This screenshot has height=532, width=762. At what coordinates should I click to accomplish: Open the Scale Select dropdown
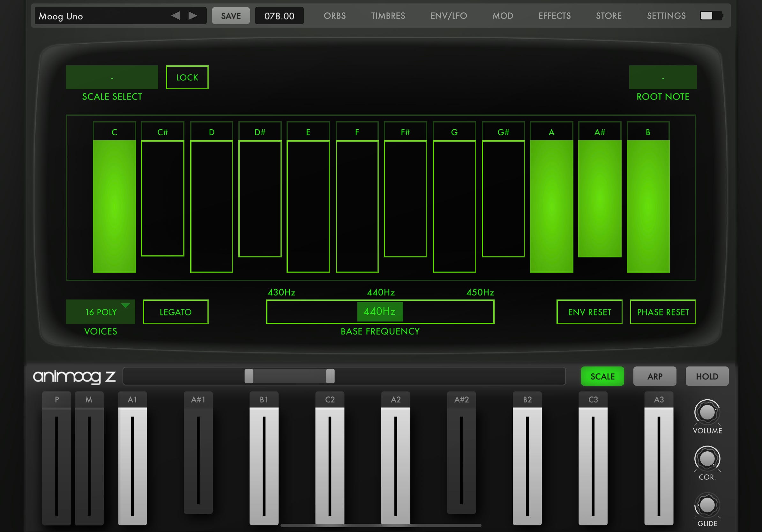click(x=112, y=77)
